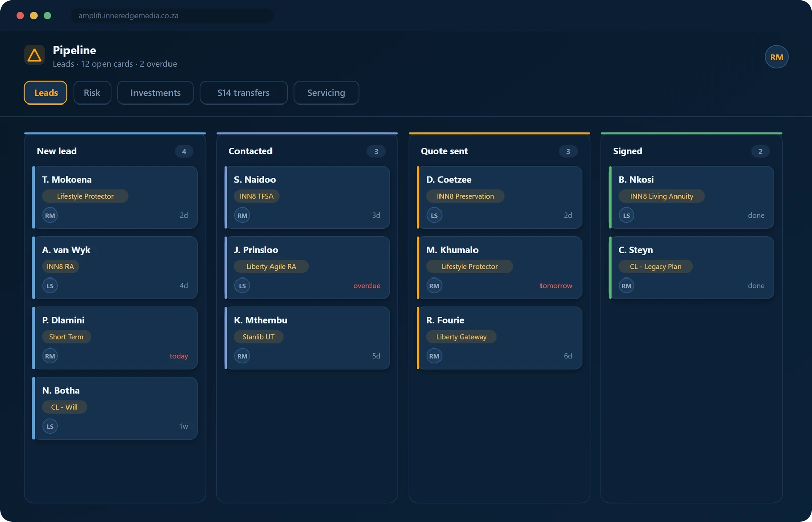Screen dimensions: 812x522
Task: Switch to the Servicing tab
Action: click(x=326, y=93)
